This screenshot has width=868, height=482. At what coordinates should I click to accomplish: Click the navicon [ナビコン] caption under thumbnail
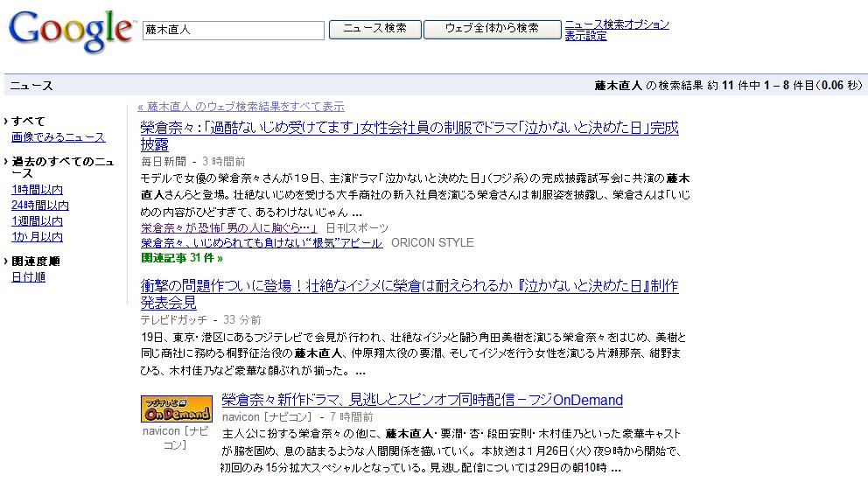point(176,437)
